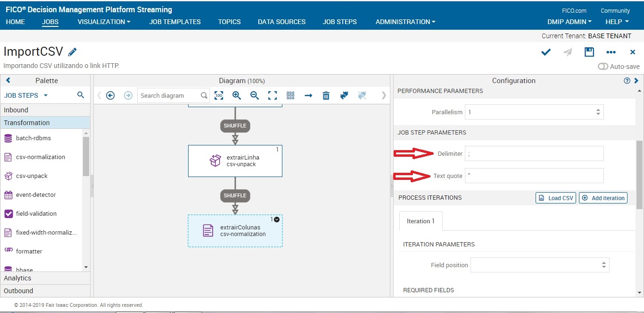Viewport: 644px width, 313px height.
Task: Reset diagram zoom to 100%
Action: (x=219, y=95)
